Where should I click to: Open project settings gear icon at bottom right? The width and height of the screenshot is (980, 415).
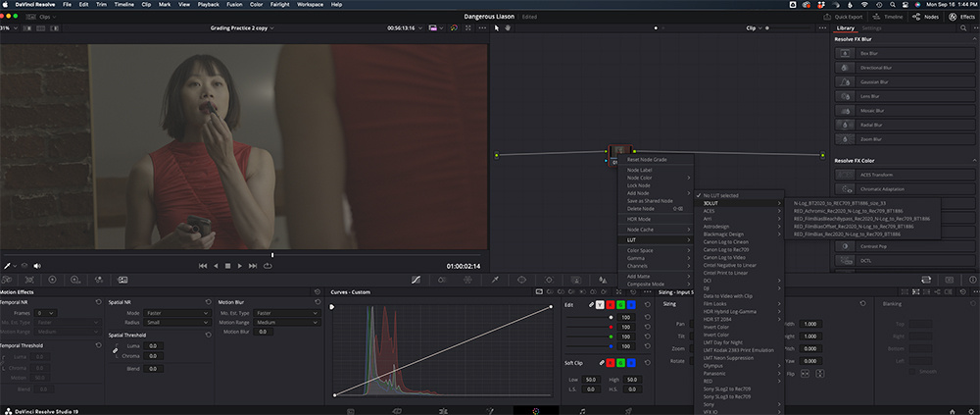pos(970,411)
